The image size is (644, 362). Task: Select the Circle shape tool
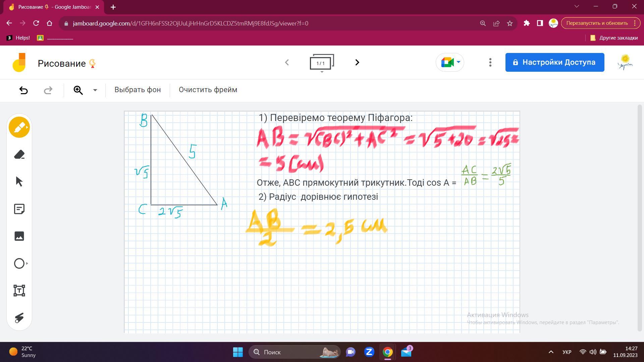pos(19,263)
